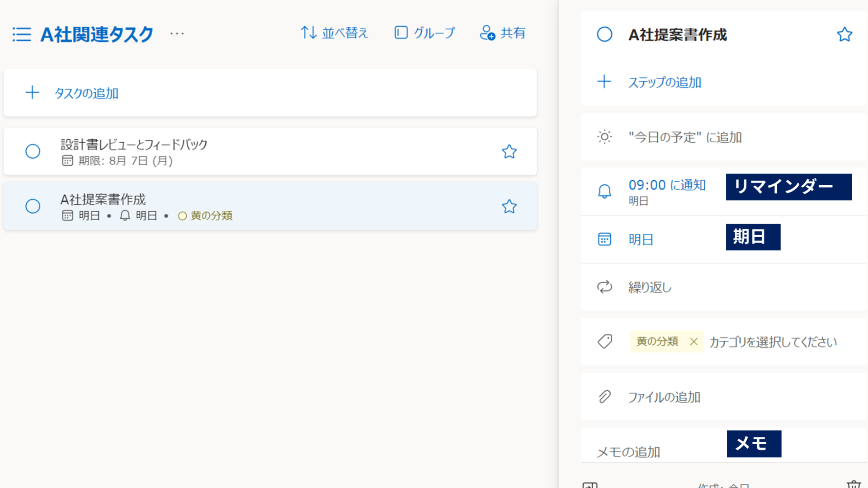Check off 設計書レビューとフィードバック task circle

coord(33,151)
